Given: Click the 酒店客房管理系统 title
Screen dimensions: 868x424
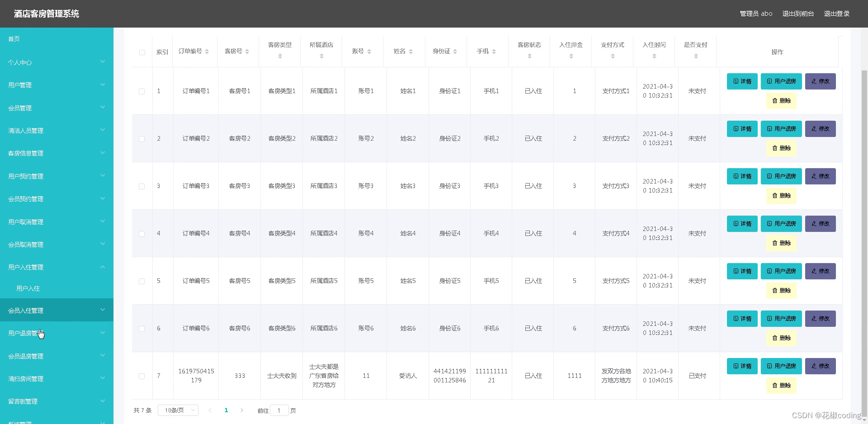Looking at the screenshot, I should (x=47, y=14).
